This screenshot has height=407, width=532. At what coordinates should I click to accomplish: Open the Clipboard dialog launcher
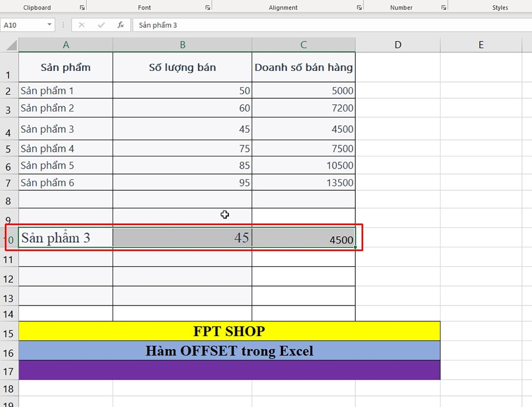tap(82, 7)
